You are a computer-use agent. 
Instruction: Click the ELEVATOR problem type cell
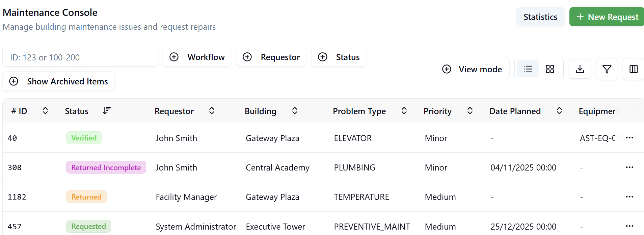click(353, 138)
